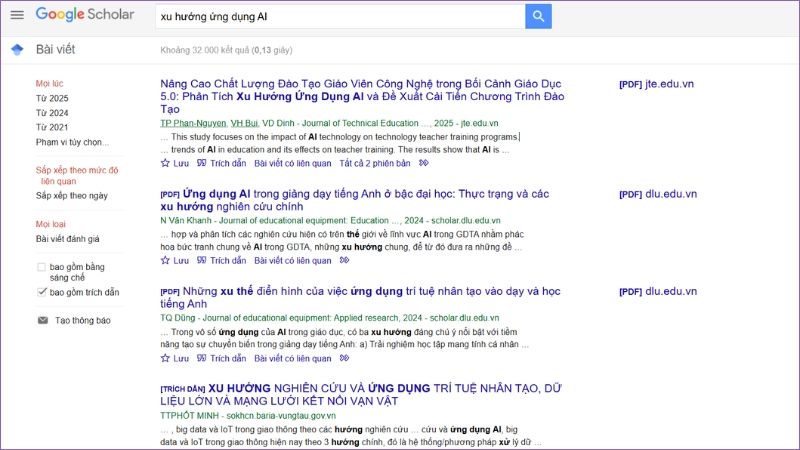Click 'Lưu' under the first result
The width and height of the screenshot is (800, 450).
click(x=181, y=163)
